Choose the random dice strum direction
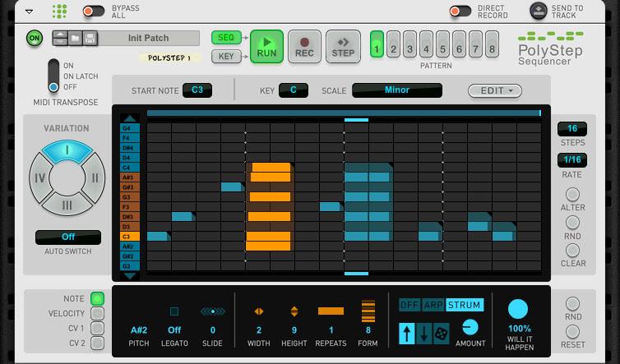Viewport: 620px width, 364px height. (x=441, y=333)
